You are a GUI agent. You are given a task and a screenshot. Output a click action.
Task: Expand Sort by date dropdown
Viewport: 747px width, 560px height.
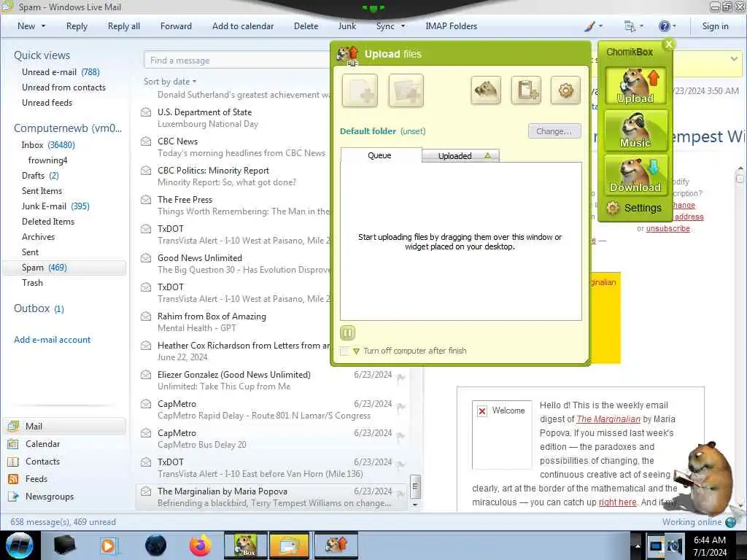click(x=170, y=82)
